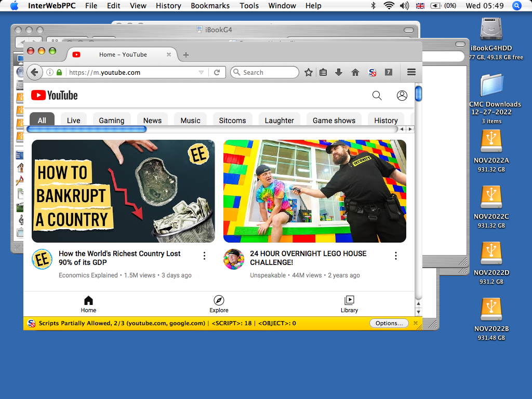The width and height of the screenshot is (532, 399).
Task: Open video title How the World's Richest Country Lost
Action: click(x=119, y=258)
